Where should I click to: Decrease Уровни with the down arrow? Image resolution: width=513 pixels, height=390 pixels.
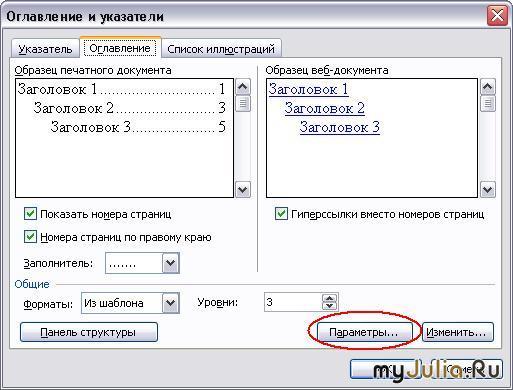tap(330, 306)
